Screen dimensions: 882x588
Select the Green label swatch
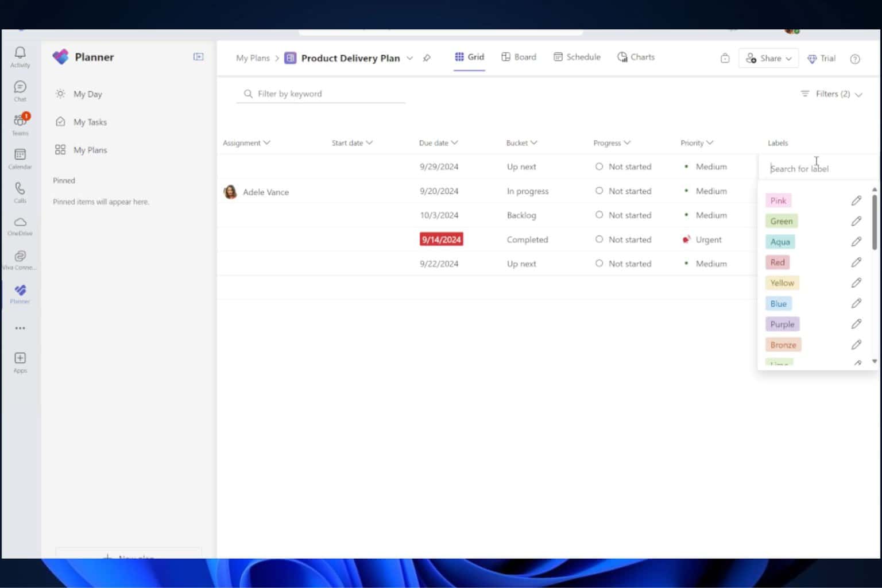782,221
